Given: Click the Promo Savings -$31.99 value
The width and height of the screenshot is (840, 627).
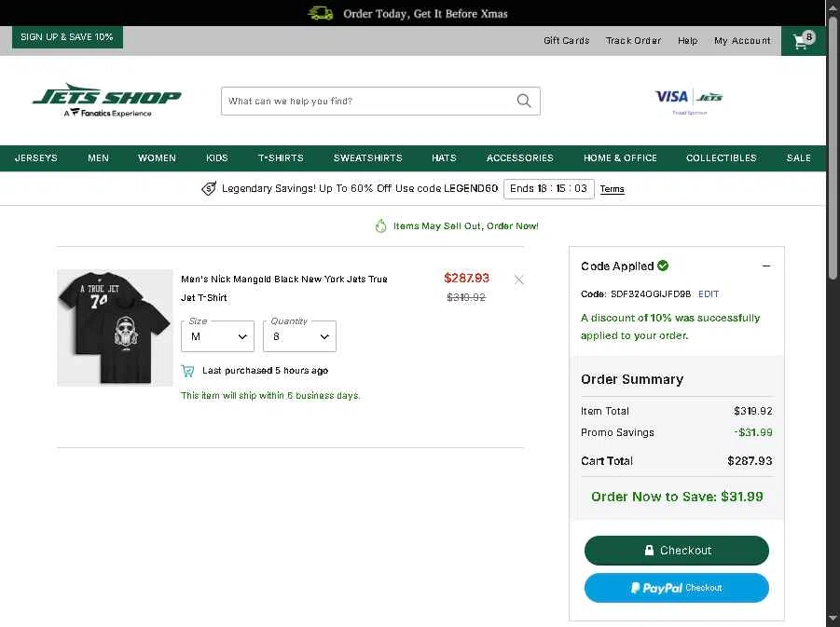Looking at the screenshot, I should coord(753,432).
